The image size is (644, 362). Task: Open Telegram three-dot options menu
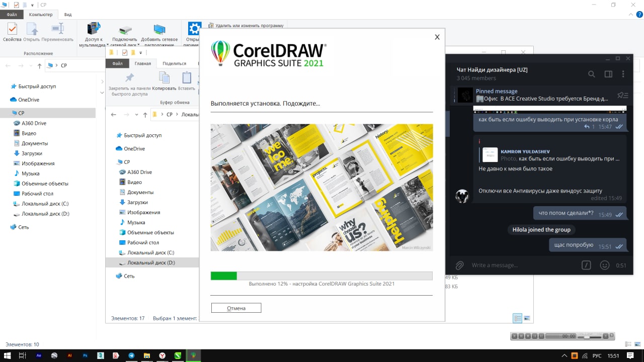coord(623,74)
